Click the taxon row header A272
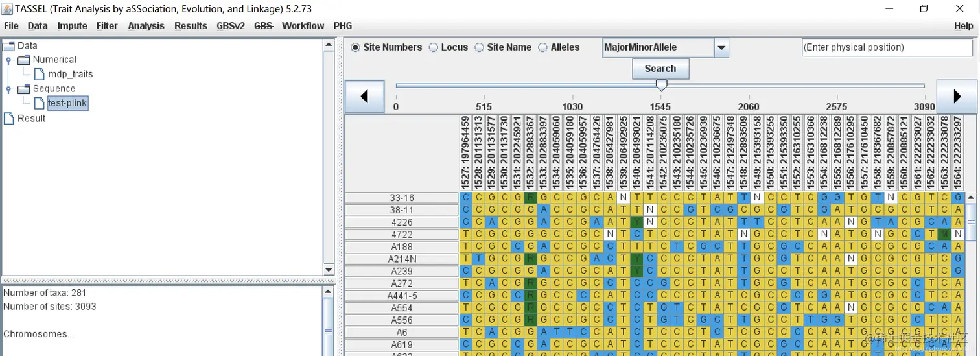980x356 pixels. point(402,283)
